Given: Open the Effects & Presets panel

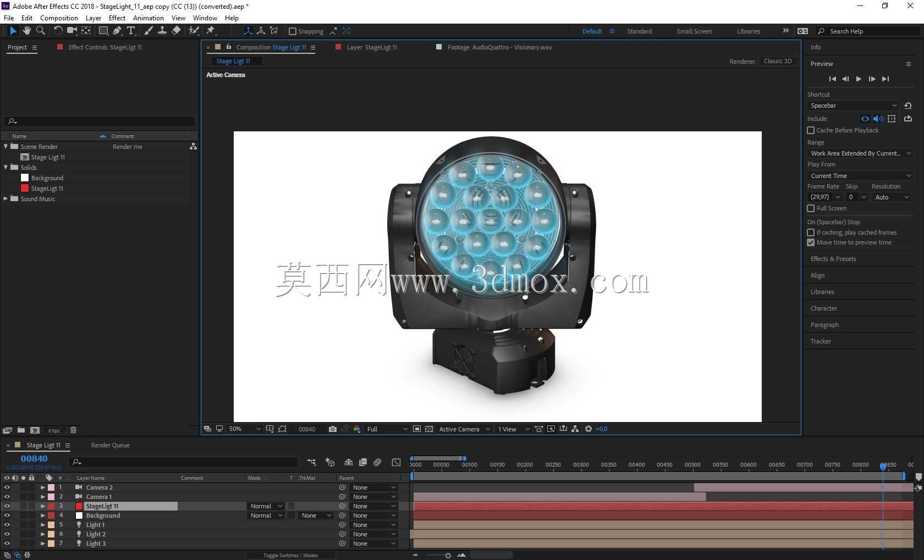Looking at the screenshot, I should (833, 259).
